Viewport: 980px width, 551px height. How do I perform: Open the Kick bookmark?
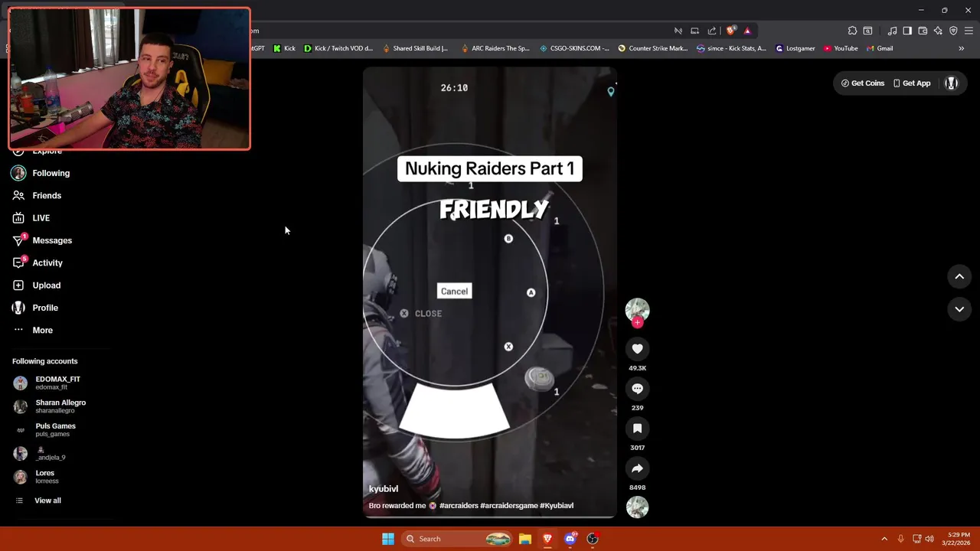284,48
